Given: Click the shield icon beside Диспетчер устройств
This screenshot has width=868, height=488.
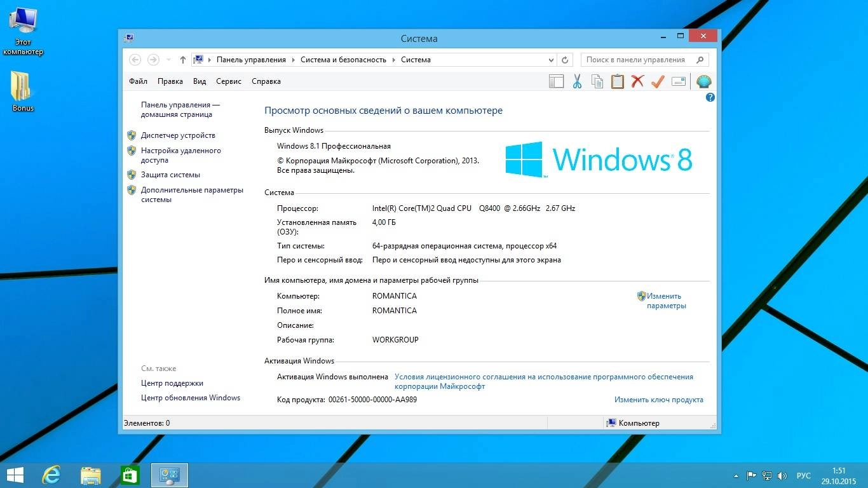Looking at the screenshot, I should click(132, 135).
